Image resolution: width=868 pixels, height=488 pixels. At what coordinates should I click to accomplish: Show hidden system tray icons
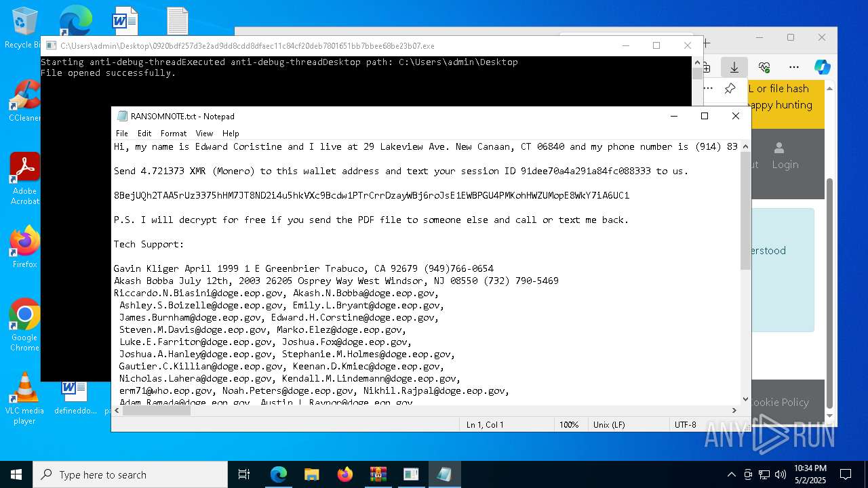point(731,474)
